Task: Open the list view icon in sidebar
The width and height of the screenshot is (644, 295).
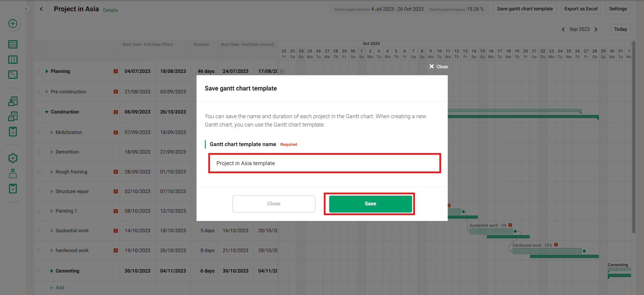Action: click(13, 44)
